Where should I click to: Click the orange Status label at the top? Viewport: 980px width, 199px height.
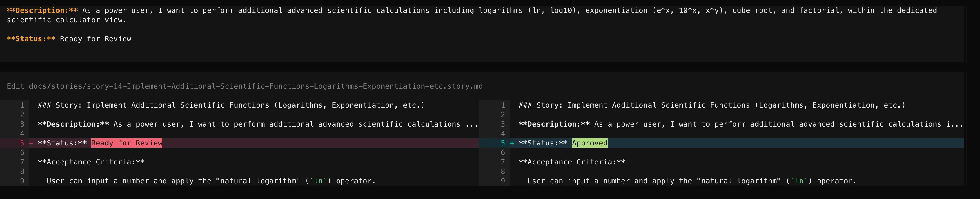point(31,39)
